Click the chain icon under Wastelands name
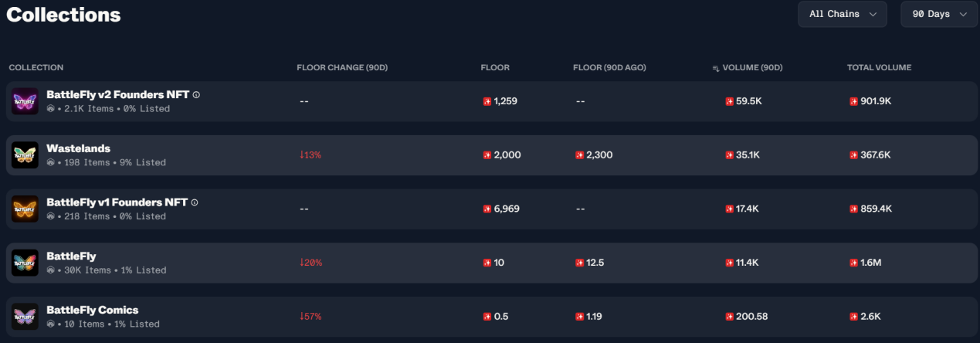Screen dimensions: 980x343 click(50, 163)
